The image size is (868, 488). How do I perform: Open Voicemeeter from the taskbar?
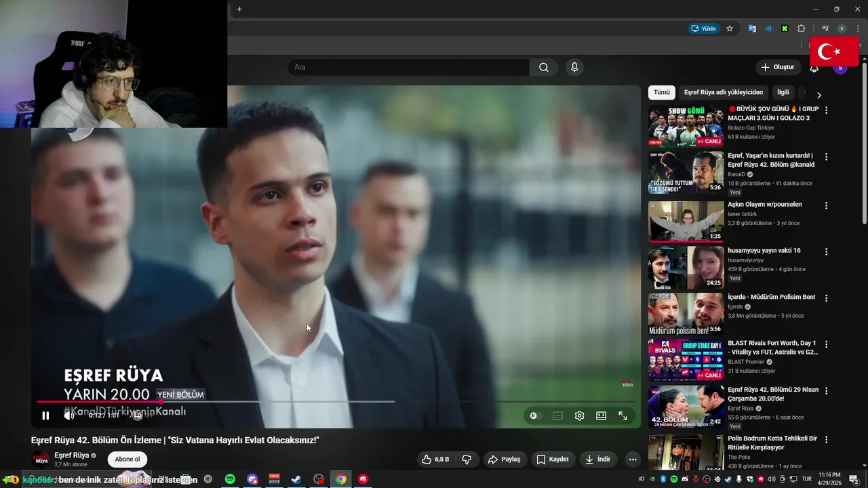(274, 479)
